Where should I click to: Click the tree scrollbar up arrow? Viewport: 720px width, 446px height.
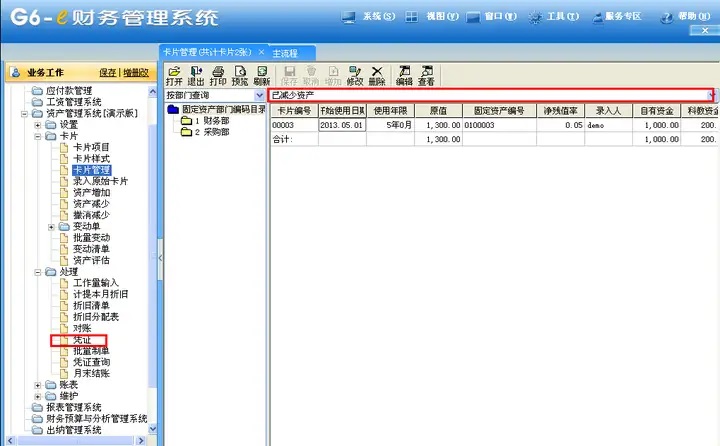point(152,92)
